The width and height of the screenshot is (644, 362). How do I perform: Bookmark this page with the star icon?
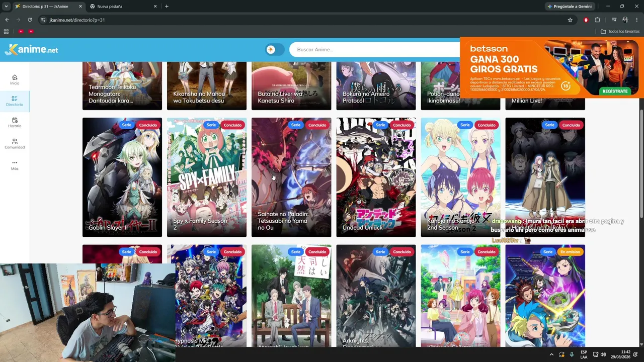tap(570, 20)
